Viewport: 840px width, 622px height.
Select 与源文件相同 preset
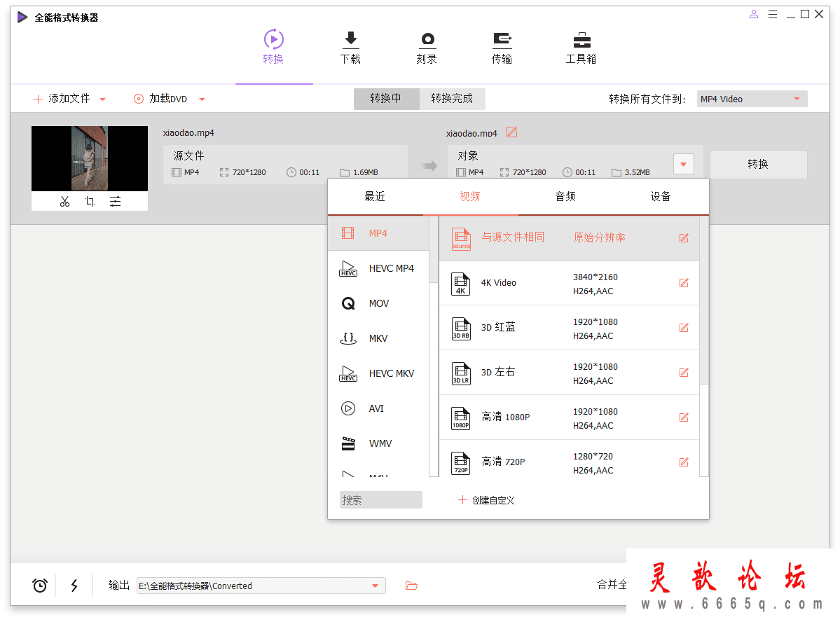pyautogui.click(x=569, y=238)
